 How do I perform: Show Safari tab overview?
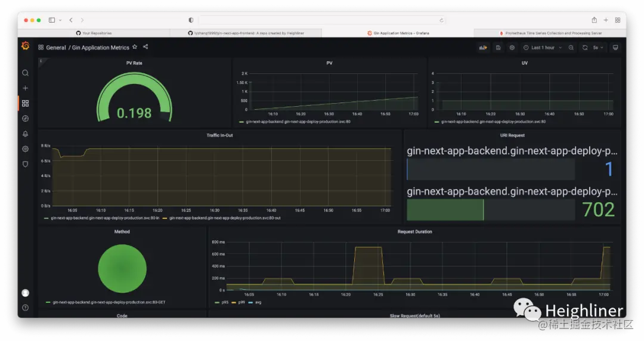pyautogui.click(x=617, y=20)
